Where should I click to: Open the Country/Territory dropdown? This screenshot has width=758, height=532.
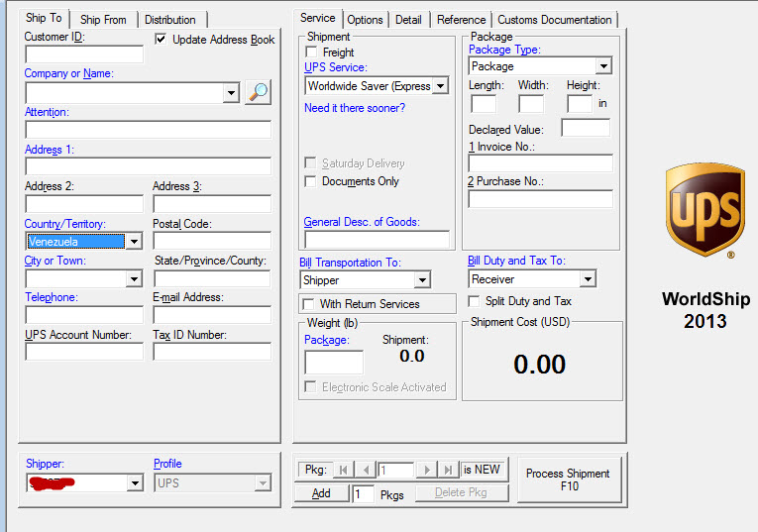[133, 242]
